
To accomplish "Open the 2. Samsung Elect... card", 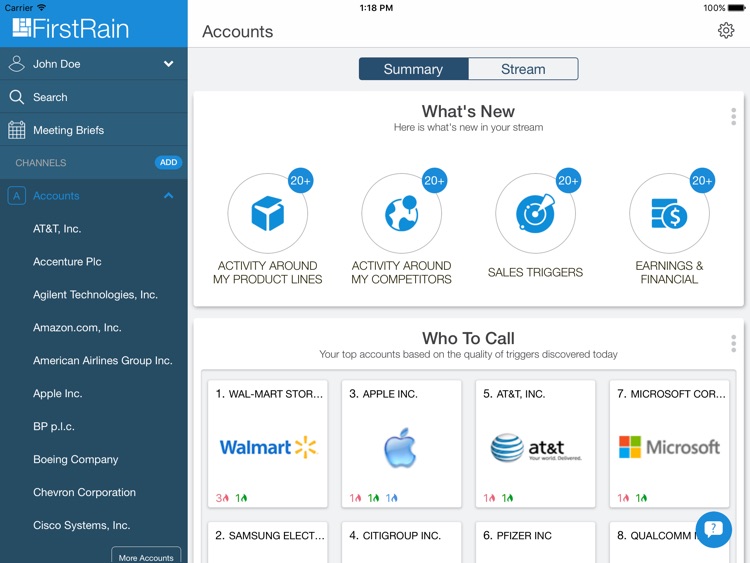I will (268, 542).
